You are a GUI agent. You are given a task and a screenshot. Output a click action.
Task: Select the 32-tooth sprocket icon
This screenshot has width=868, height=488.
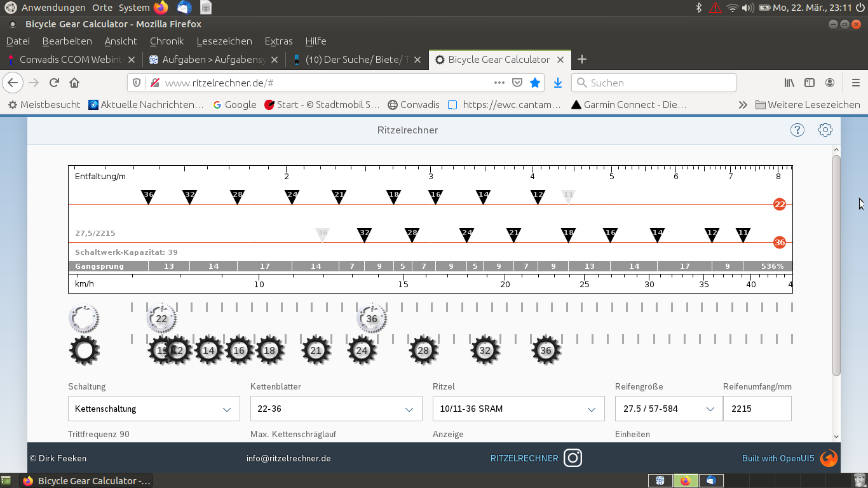tap(485, 351)
